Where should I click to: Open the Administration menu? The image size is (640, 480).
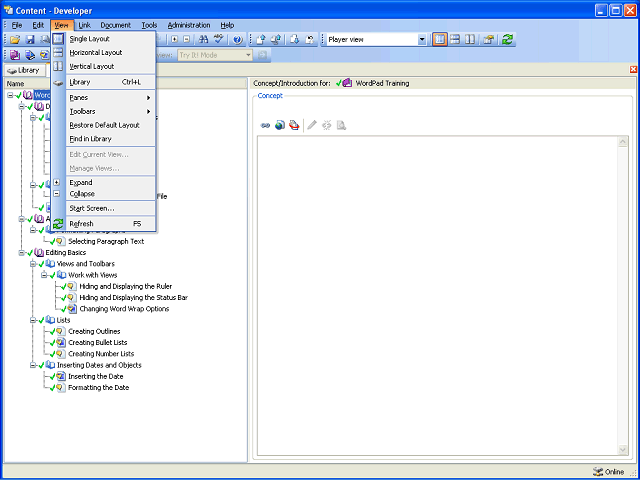(189, 25)
